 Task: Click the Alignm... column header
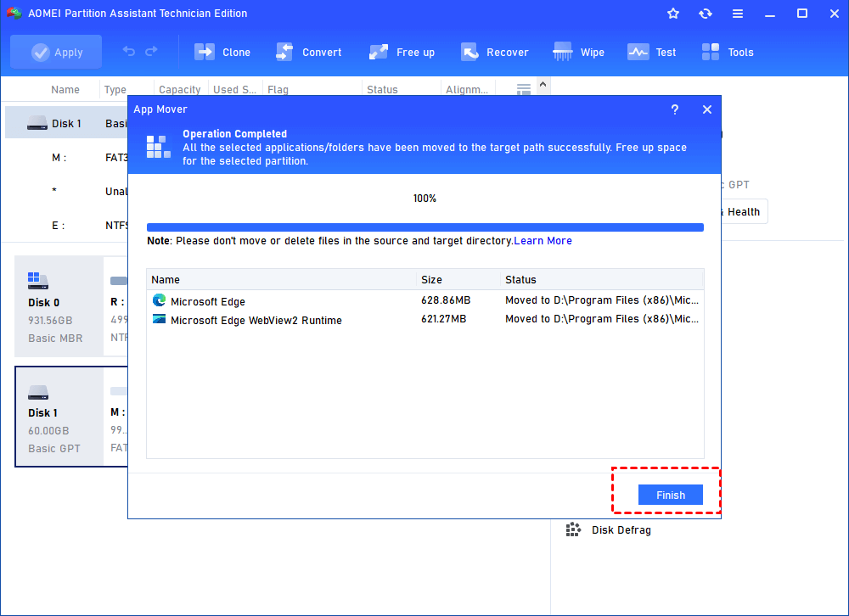[467, 90]
